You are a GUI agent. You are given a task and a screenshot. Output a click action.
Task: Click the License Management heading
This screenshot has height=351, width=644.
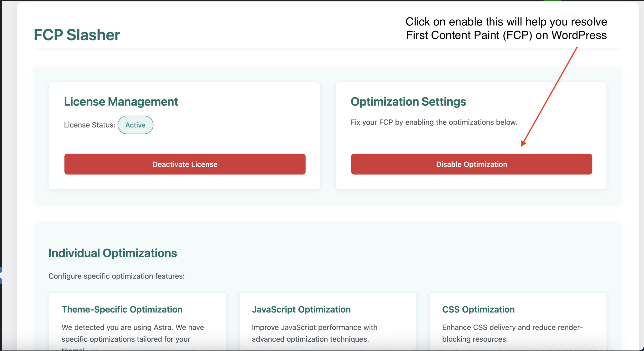(121, 102)
